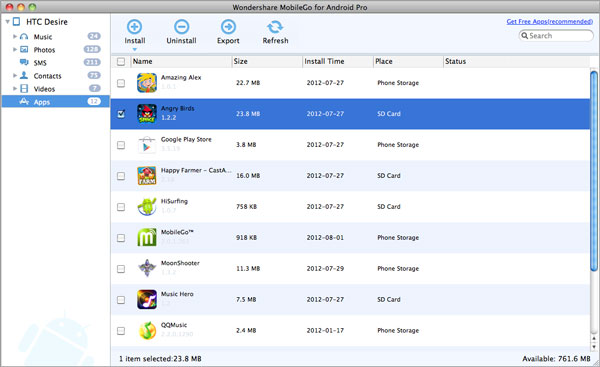This screenshot has width=600, height=367.
Task: Select the 'Happy Farmer - CastA...' name
Action: point(196,170)
